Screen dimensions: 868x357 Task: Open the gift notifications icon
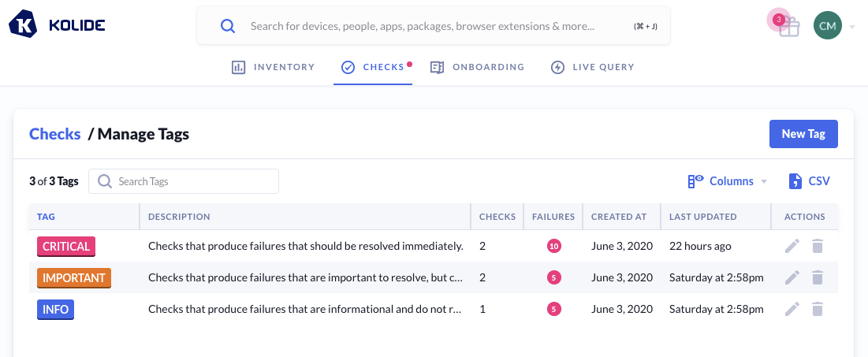788,27
